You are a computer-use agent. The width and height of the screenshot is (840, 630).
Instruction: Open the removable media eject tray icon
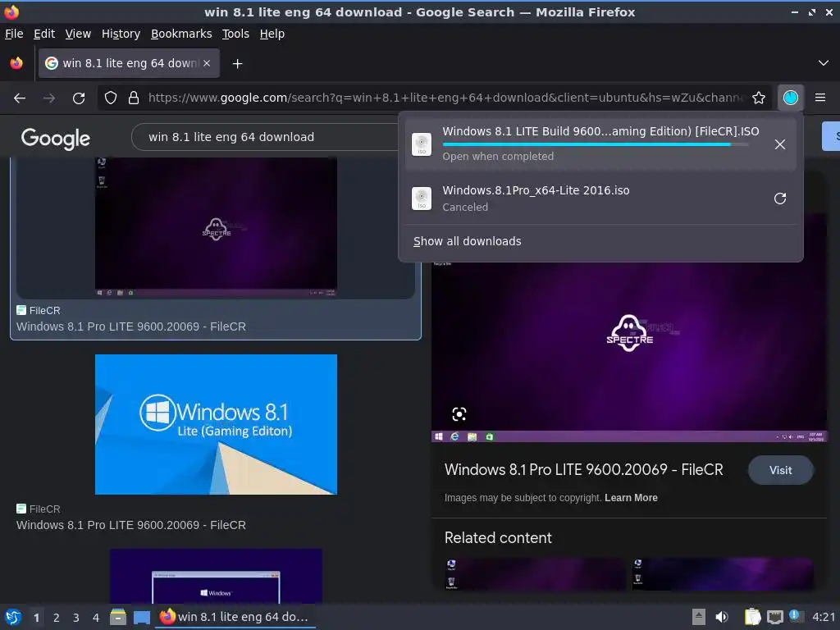tap(699, 617)
